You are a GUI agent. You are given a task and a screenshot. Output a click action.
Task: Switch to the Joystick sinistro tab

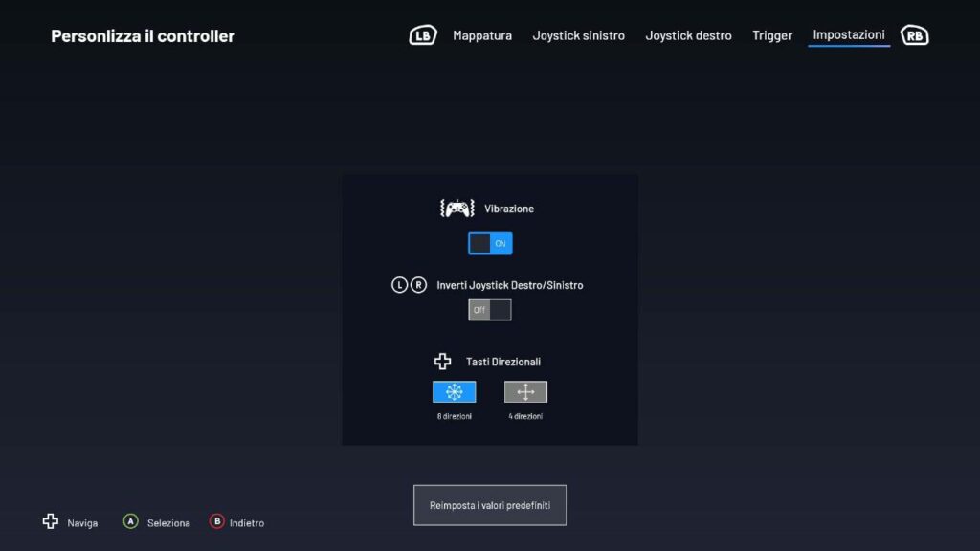[x=578, y=35]
